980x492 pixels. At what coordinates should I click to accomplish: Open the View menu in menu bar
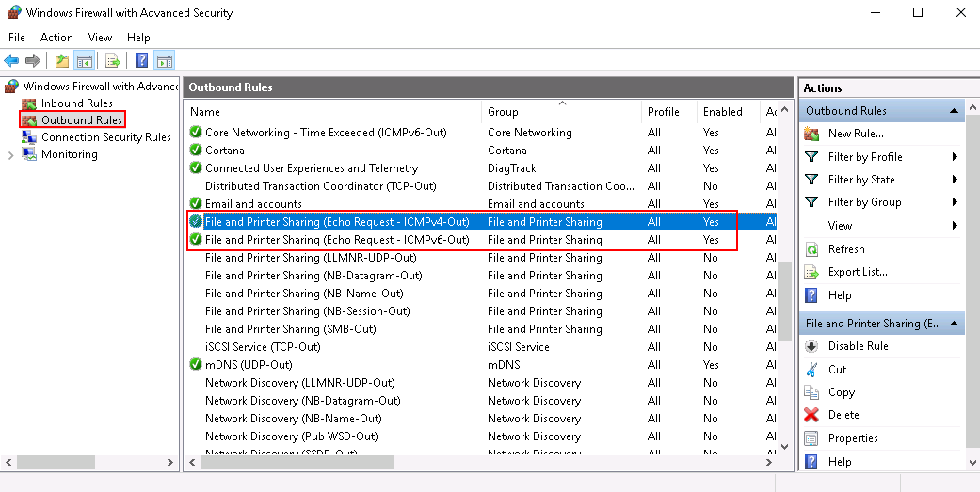100,38
